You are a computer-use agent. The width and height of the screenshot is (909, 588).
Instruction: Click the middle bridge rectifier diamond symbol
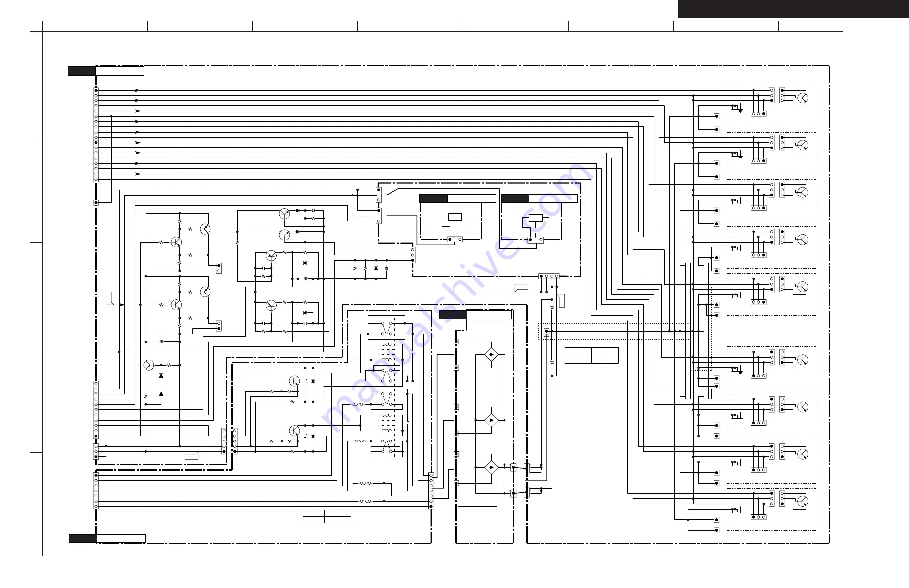(x=491, y=420)
